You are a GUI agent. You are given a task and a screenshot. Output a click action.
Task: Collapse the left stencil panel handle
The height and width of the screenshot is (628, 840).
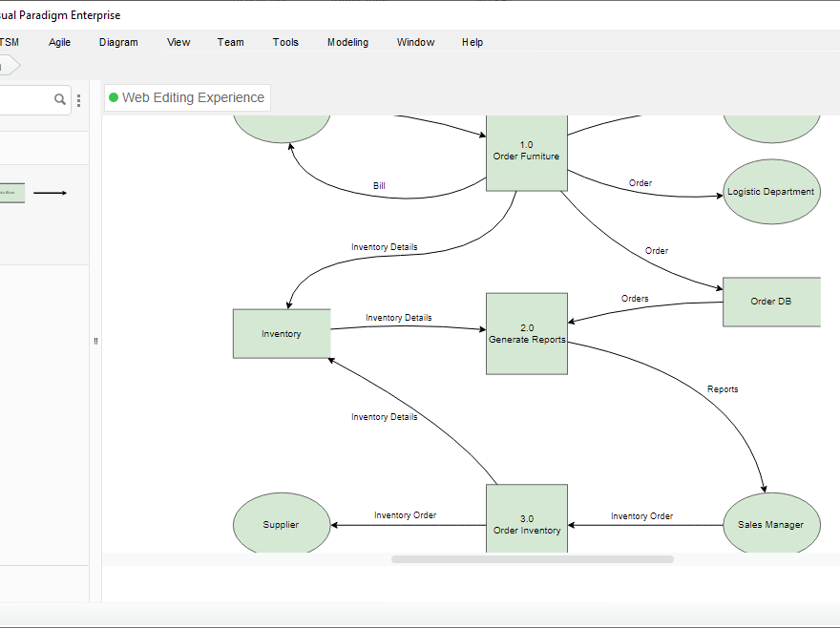[x=95, y=341]
